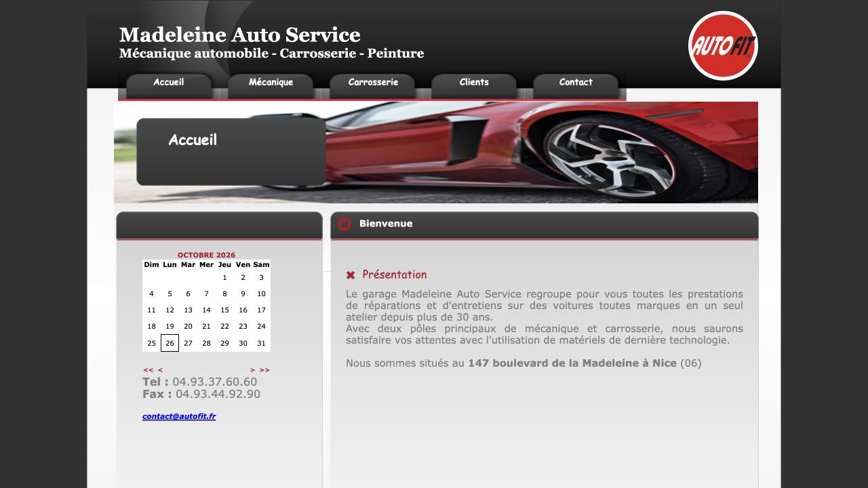Viewport: 868px width, 488px height.
Task: Open the Accueil navigation tab
Action: click(x=169, y=86)
